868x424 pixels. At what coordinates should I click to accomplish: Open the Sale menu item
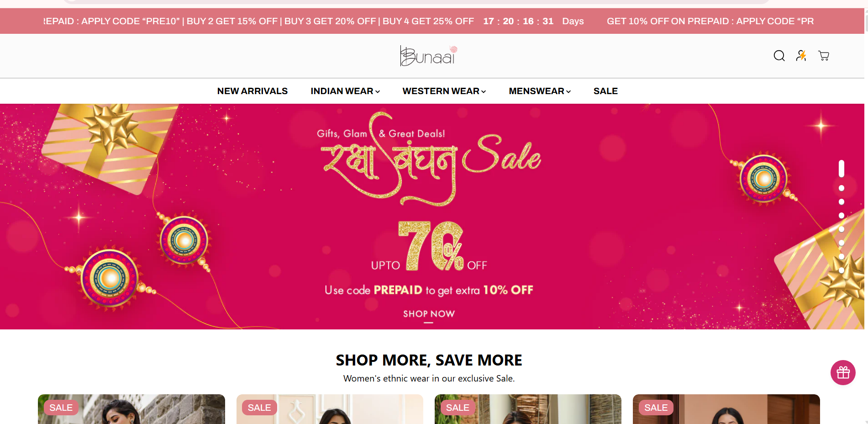[605, 91]
